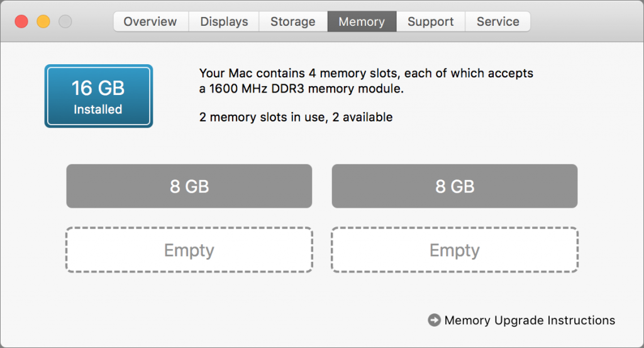Click the "Your Mac contains 4 memory slots" line
Screen dimensions: 644x348
point(366,73)
